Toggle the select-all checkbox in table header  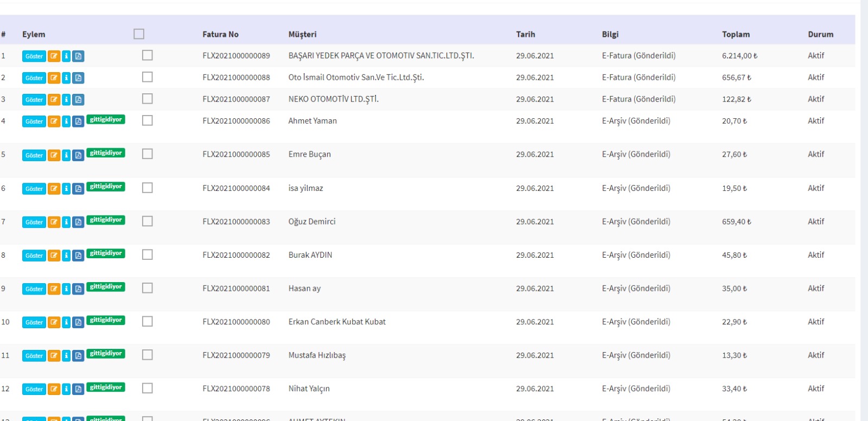pyautogui.click(x=139, y=34)
